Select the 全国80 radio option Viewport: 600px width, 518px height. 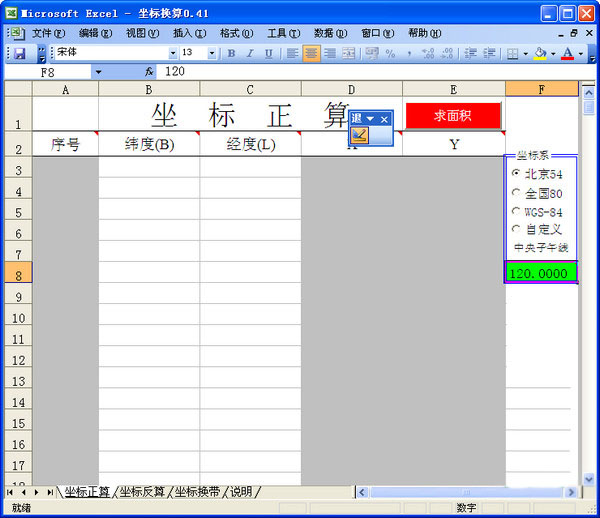point(516,193)
